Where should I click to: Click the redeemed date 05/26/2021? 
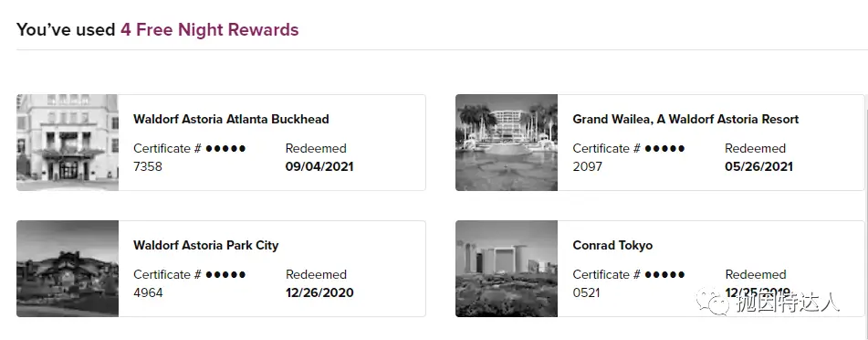[x=759, y=166]
